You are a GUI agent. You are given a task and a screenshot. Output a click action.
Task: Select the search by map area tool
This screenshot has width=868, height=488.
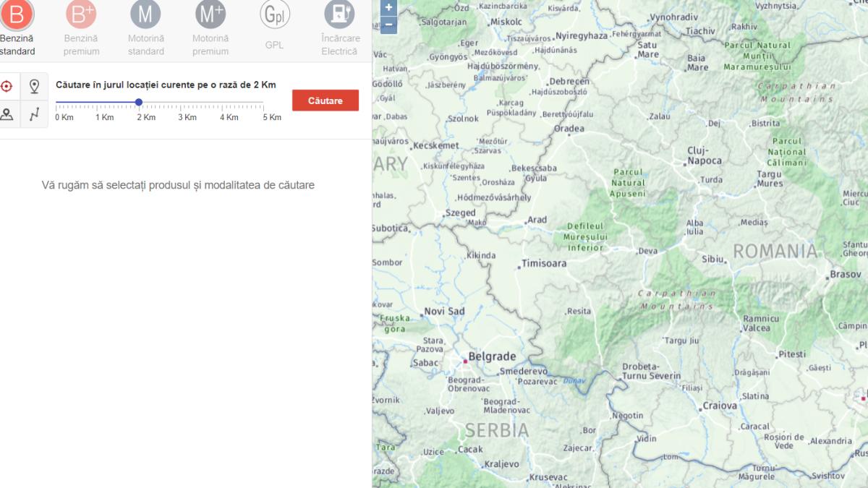click(7, 112)
